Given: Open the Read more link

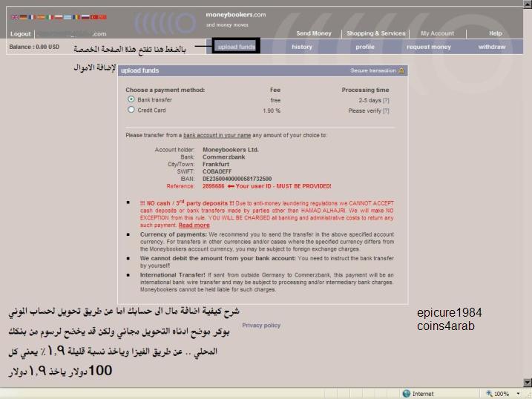Looking at the screenshot, I should coord(194,225).
